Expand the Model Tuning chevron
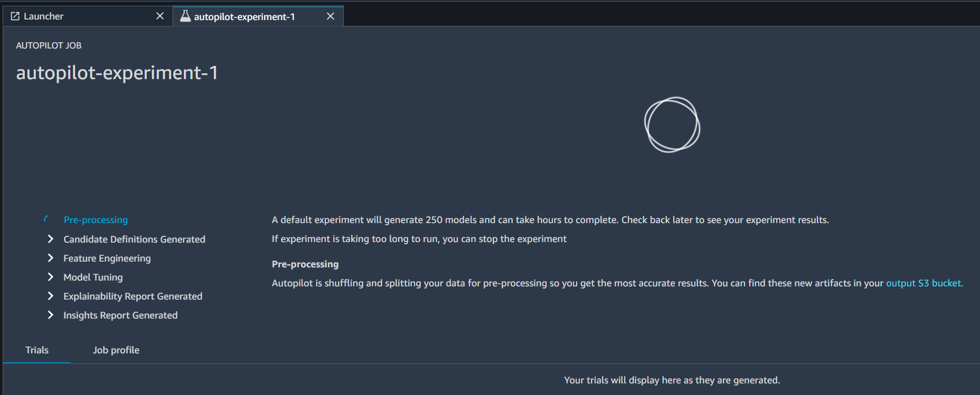 click(51, 277)
